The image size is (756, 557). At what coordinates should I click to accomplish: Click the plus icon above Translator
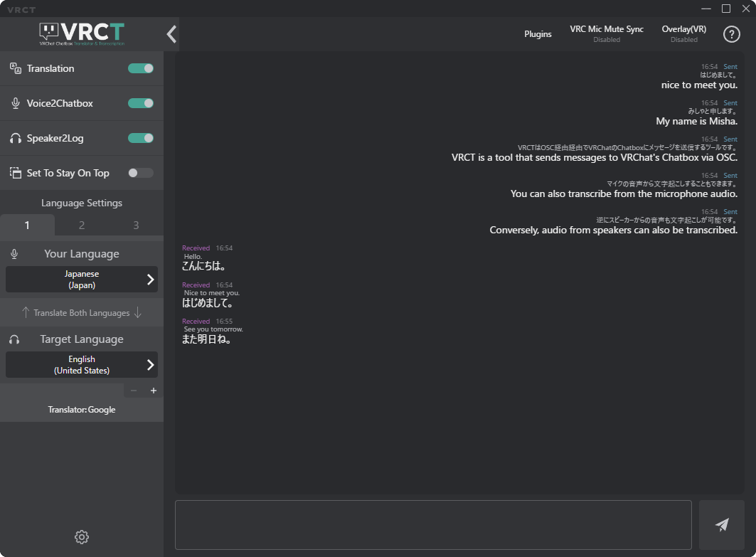coord(154,391)
